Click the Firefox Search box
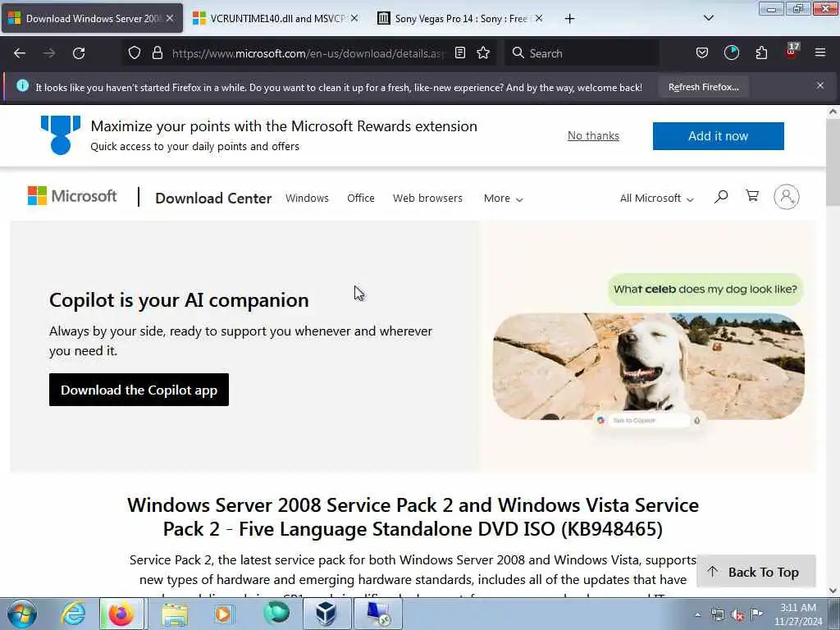This screenshot has width=840, height=630. [582, 53]
